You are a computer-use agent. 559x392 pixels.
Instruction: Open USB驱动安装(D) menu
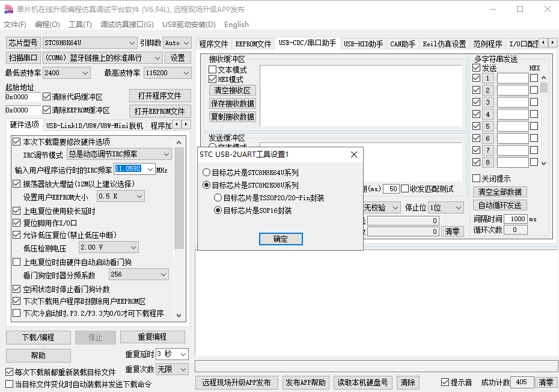tap(189, 24)
